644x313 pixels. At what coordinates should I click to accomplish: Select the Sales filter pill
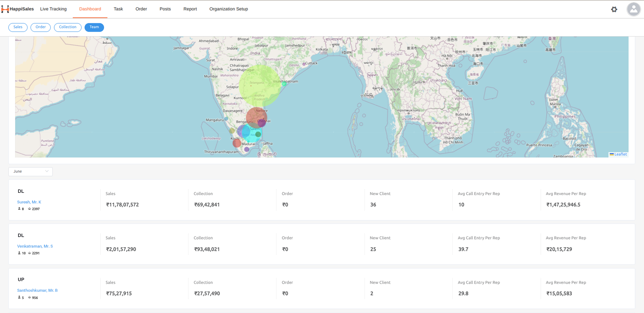tap(18, 27)
